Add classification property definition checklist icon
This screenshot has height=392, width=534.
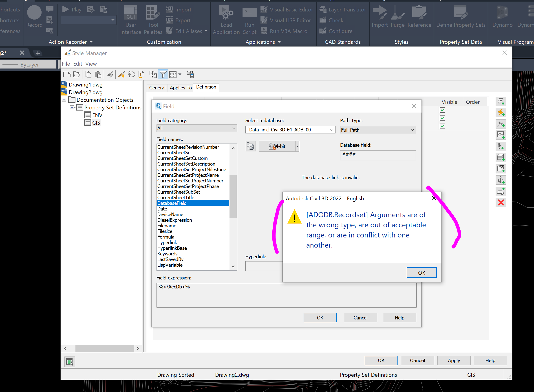501,146
